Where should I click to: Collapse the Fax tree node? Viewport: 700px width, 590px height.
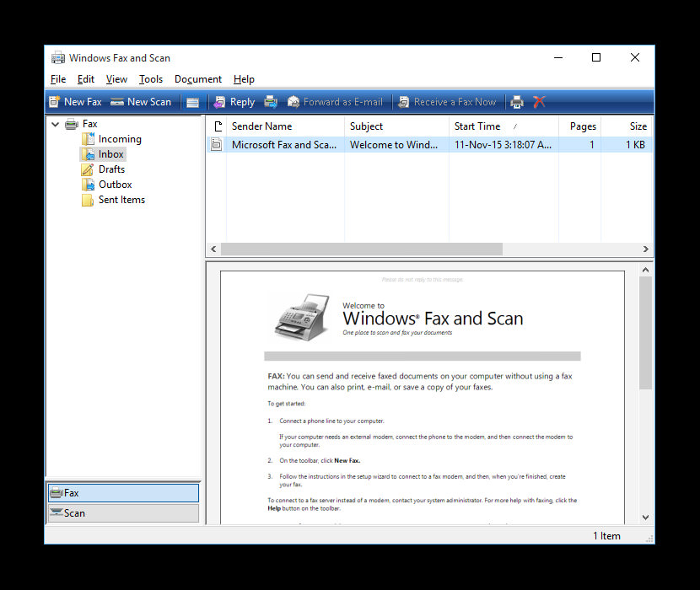pyautogui.click(x=55, y=123)
